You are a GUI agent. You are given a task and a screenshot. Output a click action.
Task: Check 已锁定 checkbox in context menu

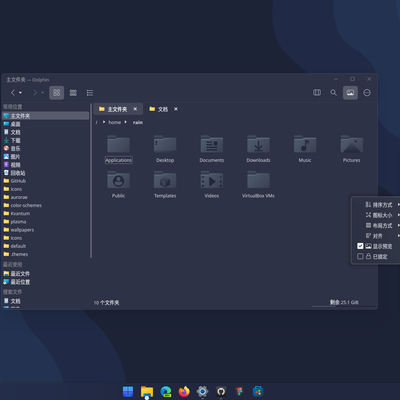click(360, 256)
